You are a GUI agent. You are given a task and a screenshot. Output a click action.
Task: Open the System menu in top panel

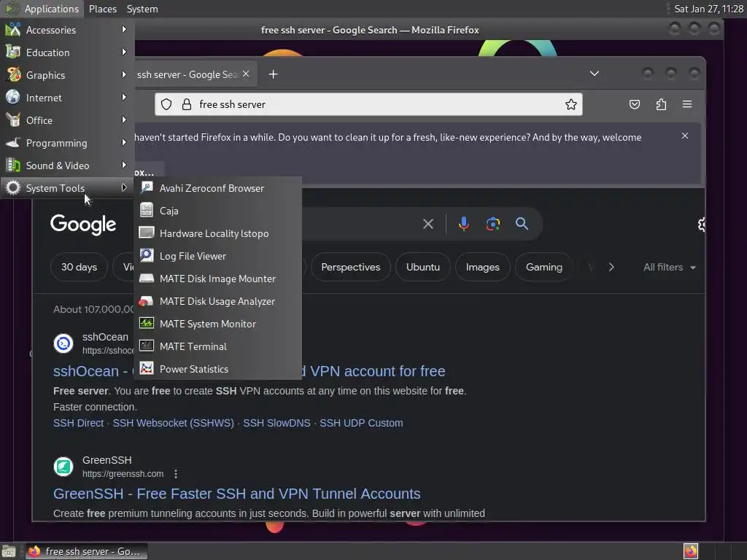point(142,9)
